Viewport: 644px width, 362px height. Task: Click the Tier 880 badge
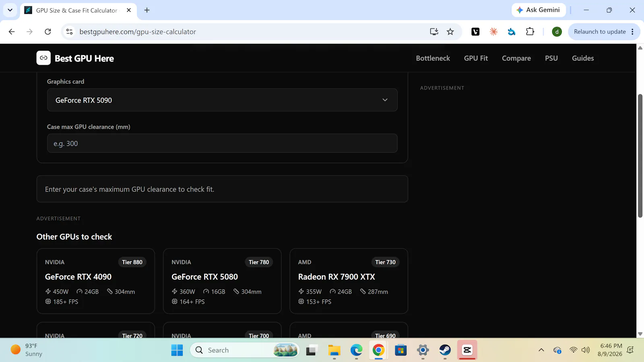click(132, 262)
